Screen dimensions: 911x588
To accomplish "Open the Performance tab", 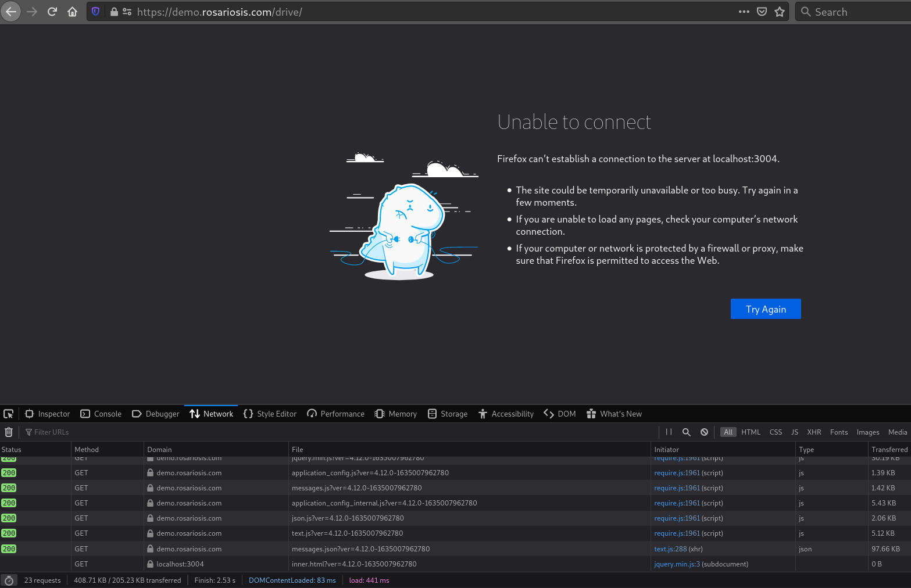I will coord(335,414).
